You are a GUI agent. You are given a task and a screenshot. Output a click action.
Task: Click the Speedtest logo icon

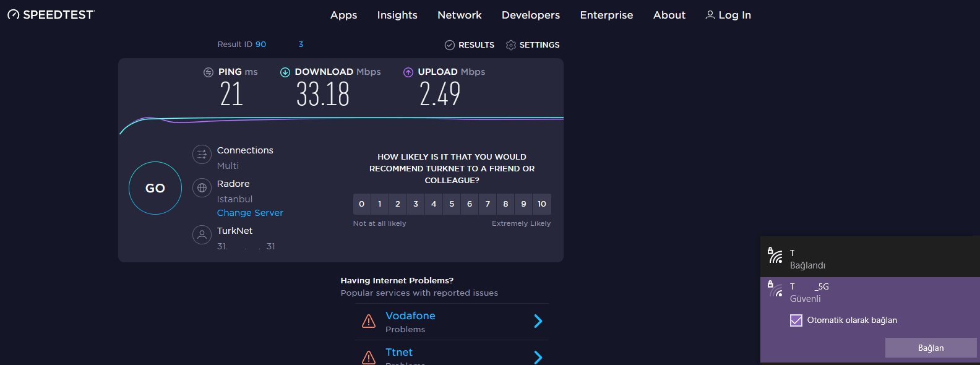tap(14, 15)
